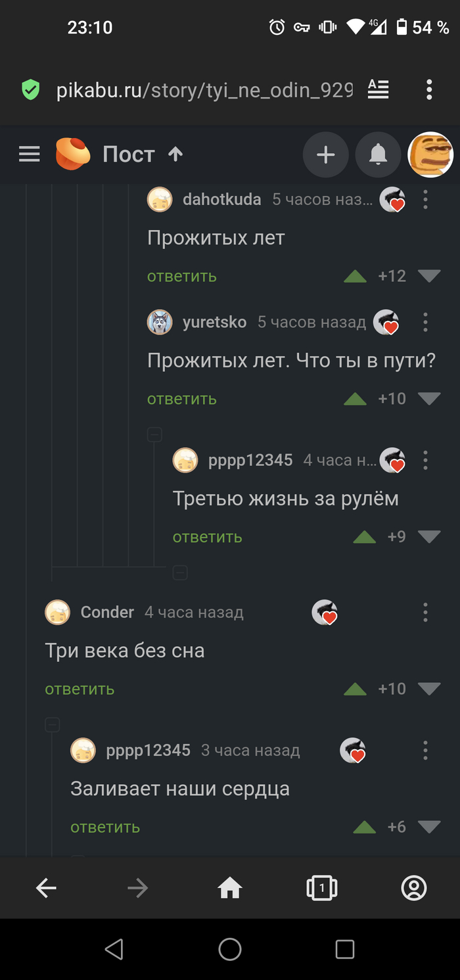
Task: Upvote dahotkuda's comment
Action: tap(355, 276)
